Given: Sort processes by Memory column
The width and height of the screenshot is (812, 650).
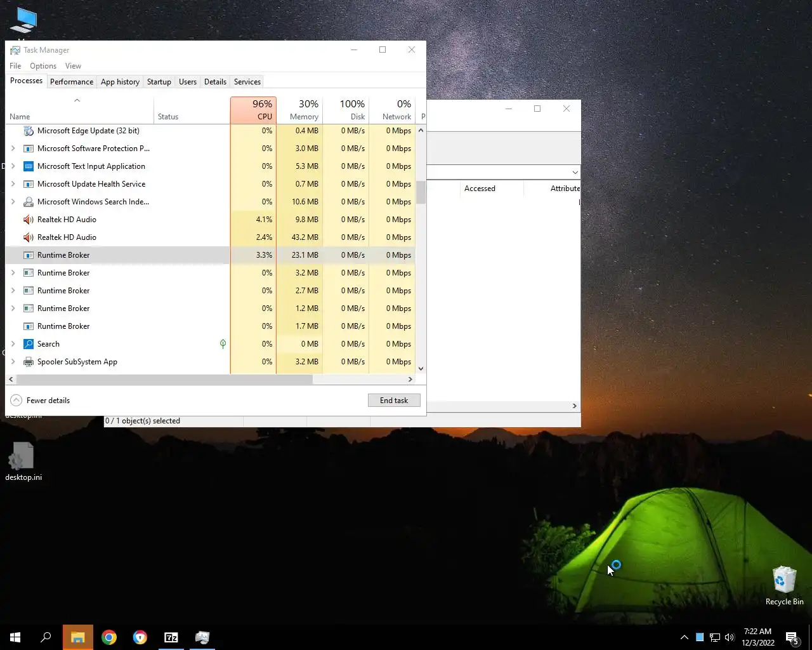Looking at the screenshot, I should (x=299, y=110).
